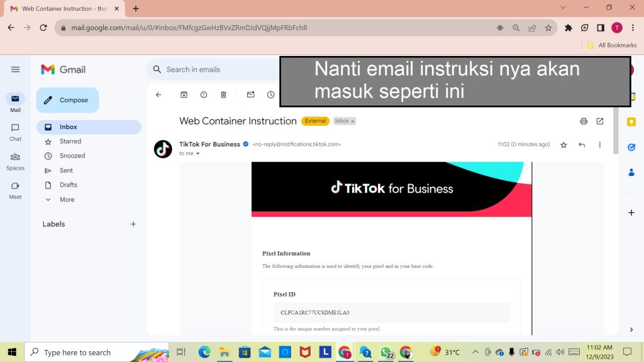Open the Starred folder
The width and height of the screenshot is (644, 362).
coord(70,141)
